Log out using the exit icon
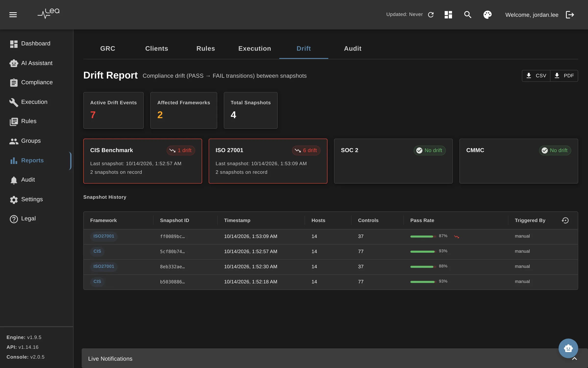 tap(570, 15)
